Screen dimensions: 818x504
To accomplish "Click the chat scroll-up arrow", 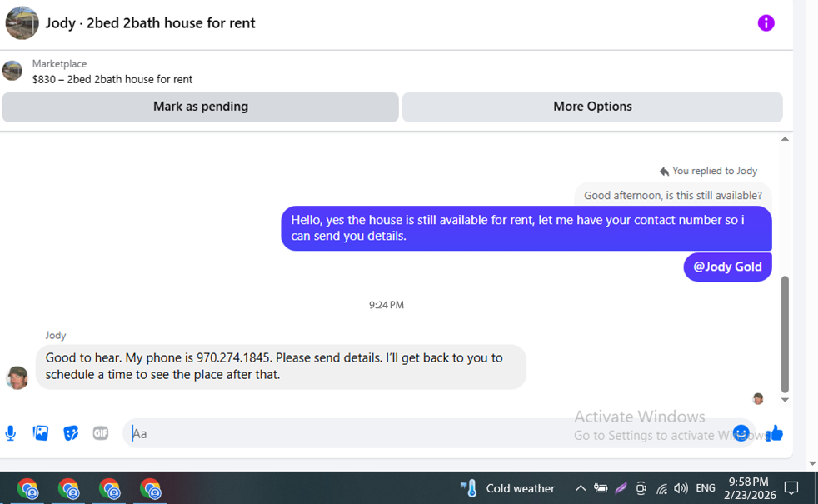I will click(x=785, y=139).
